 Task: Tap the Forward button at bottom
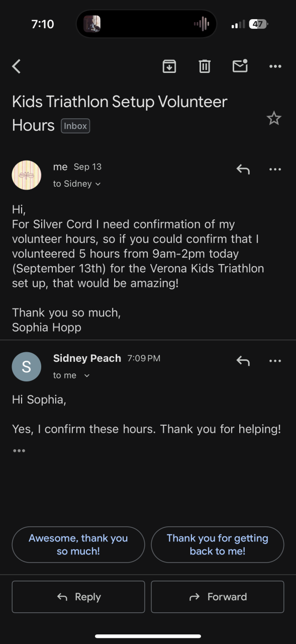click(218, 597)
